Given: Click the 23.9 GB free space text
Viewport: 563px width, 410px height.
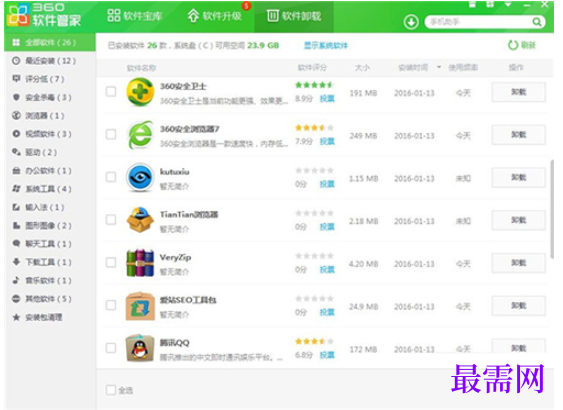Looking at the screenshot, I should (263, 46).
